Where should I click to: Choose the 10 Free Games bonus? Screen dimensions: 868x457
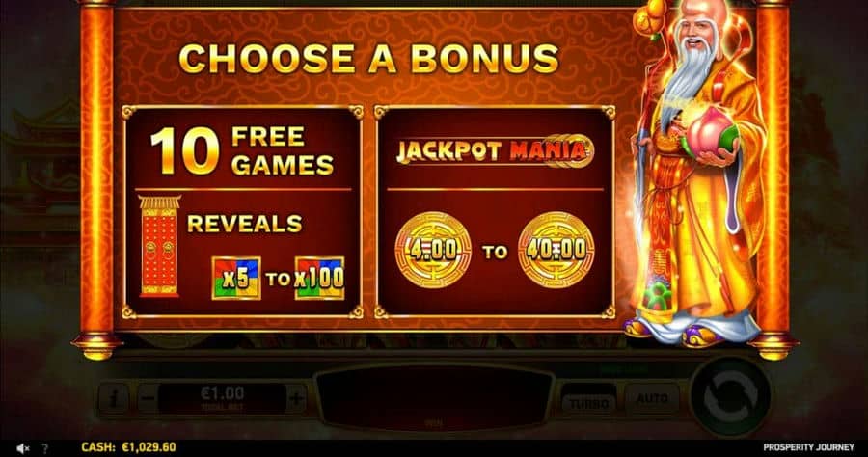point(243,212)
